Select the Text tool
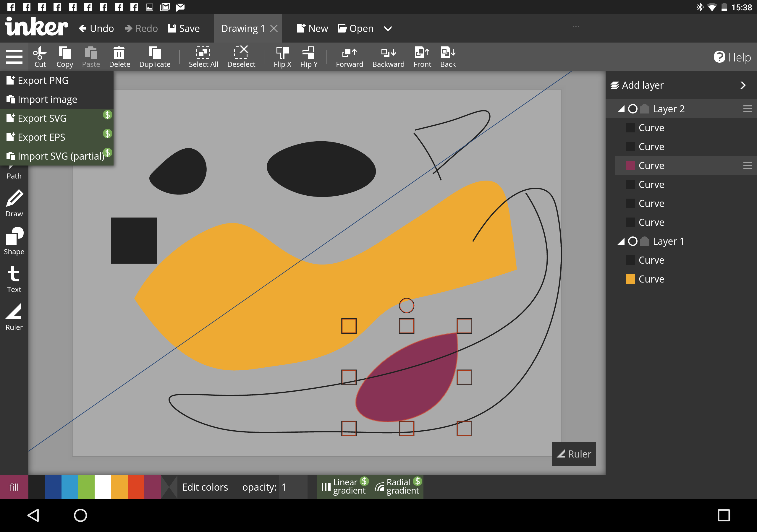This screenshot has height=532, width=757. point(14,279)
